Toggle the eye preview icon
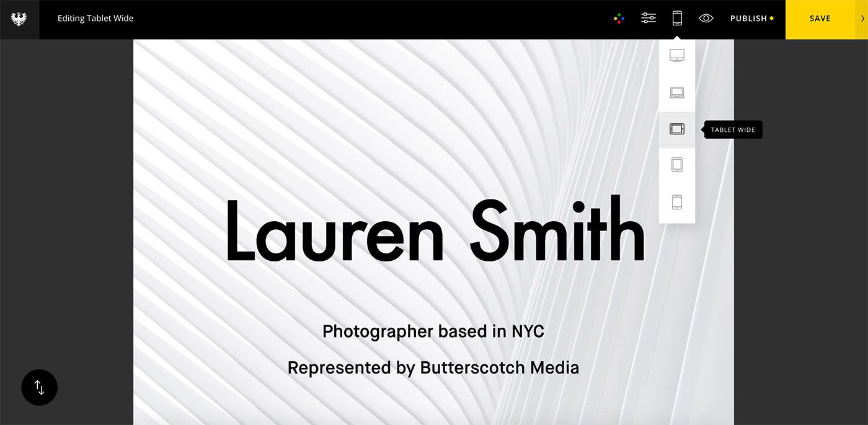The height and width of the screenshot is (425, 868). (x=706, y=19)
